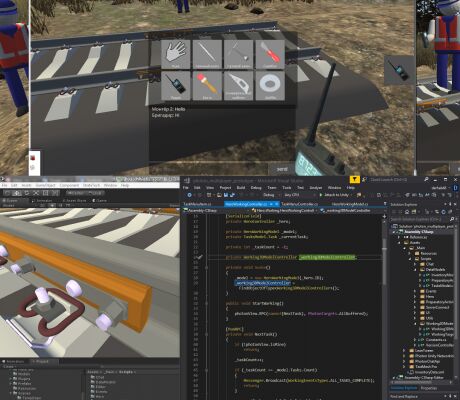Click the send button in game chat
This screenshot has width=460, height=400.
[x=282, y=169]
